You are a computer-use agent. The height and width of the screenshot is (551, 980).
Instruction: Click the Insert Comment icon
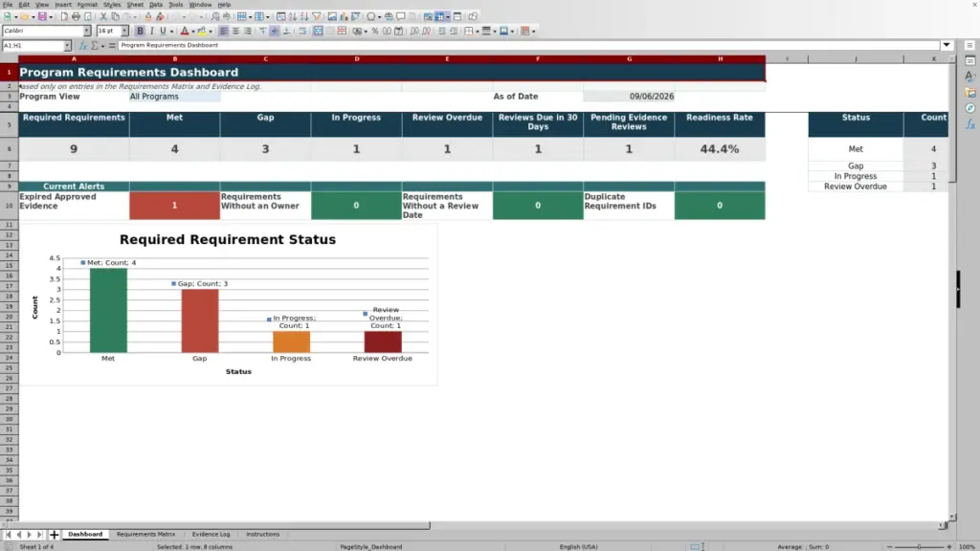coord(401,16)
